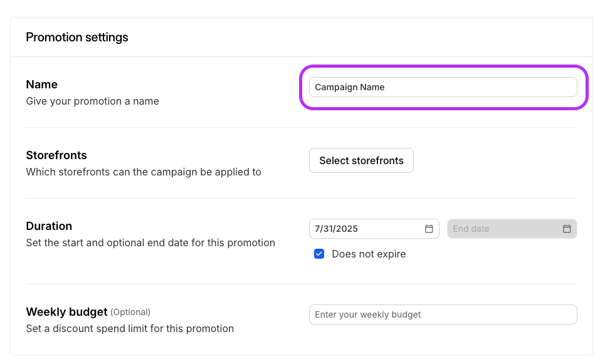Click the Weekly budget section label
Viewport: 605px width, 364px height.
[66, 312]
